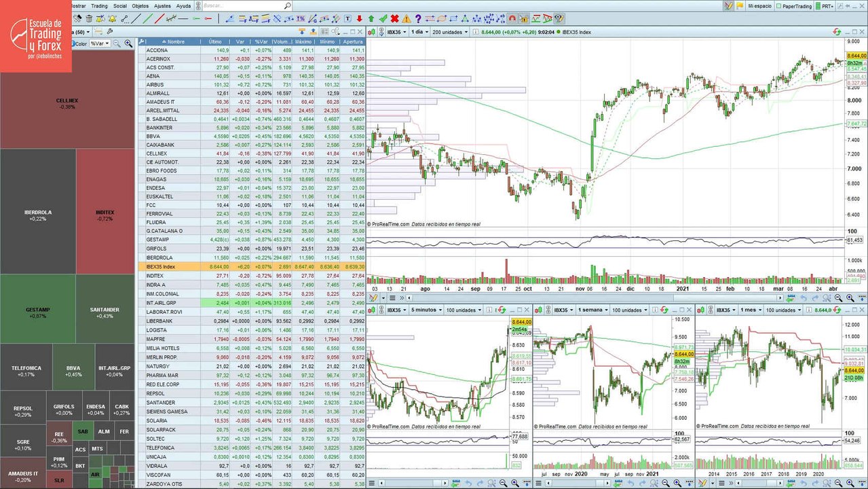
Task: Click zoom in magnifier on heatmap panel
Action: (x=128, y=43)
